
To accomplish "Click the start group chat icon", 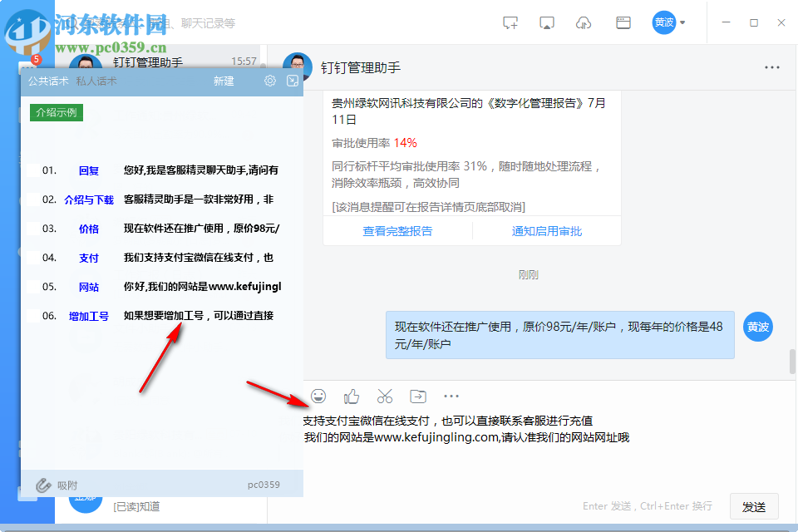I will (510, 23).
